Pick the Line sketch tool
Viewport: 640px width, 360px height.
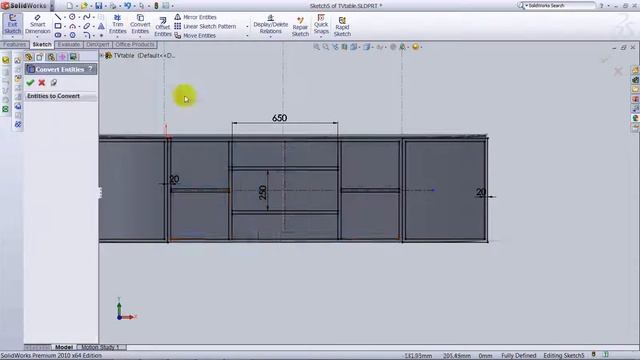point(58,17)
